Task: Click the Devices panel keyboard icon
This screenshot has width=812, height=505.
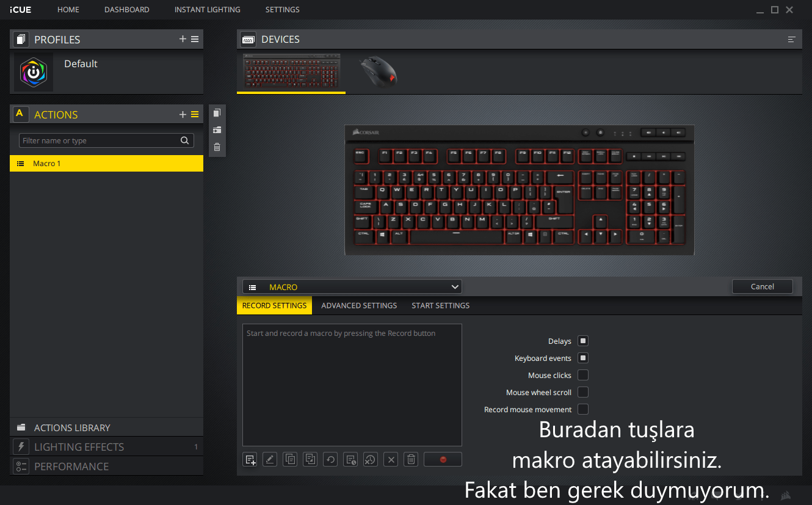Action: (x=248, y=39)
